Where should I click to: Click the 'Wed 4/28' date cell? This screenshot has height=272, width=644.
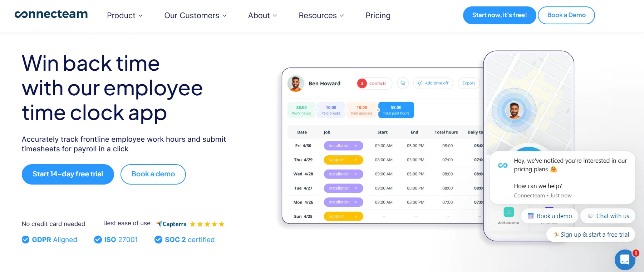click(303, 174)
